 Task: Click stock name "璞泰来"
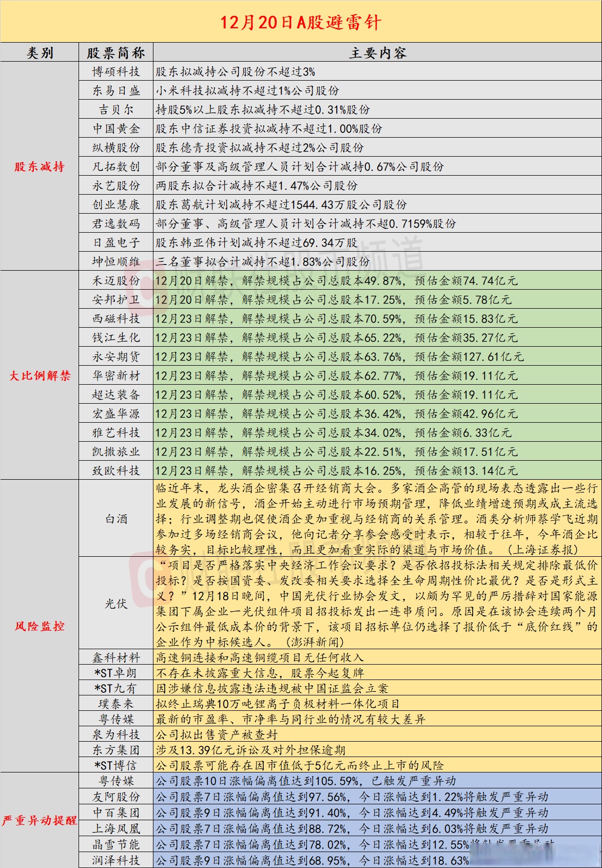pos(116,704)
